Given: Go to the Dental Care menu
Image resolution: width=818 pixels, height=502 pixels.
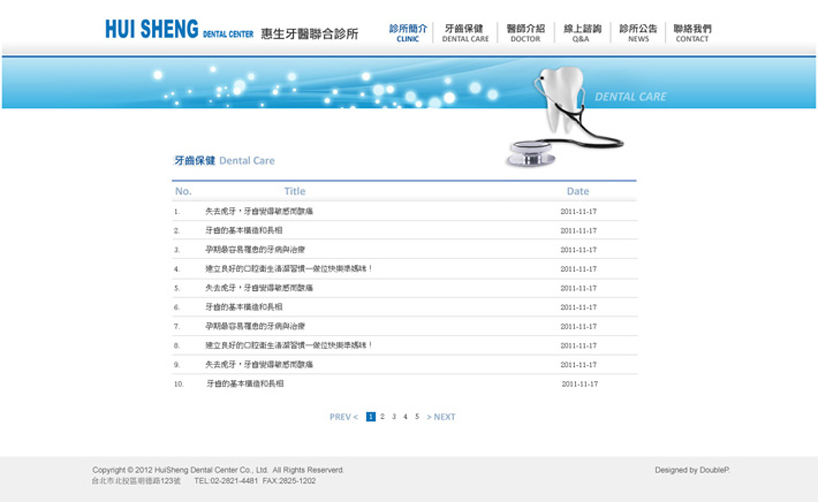Looking at the screenshot, I should [465, 33].
